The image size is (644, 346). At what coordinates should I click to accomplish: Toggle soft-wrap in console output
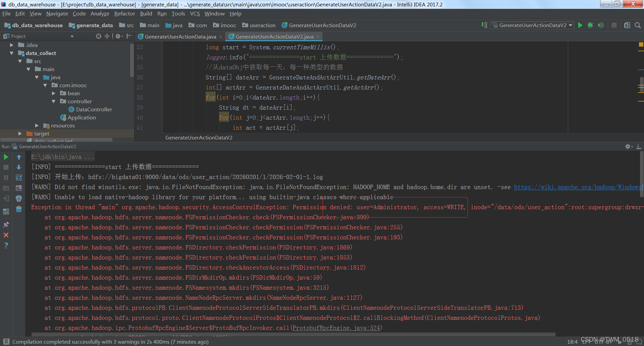(x=19, y=178)
